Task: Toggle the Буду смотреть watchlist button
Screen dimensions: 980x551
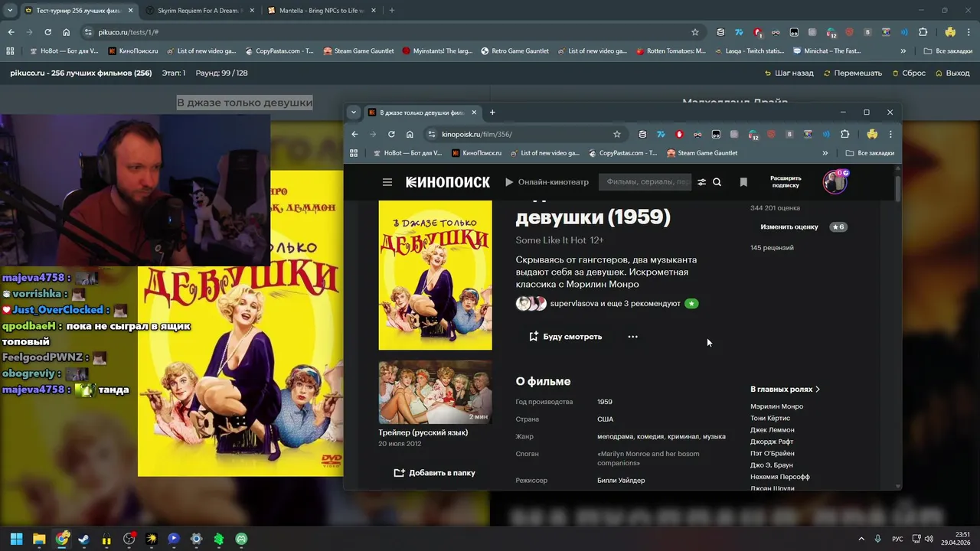Action: tap(565, 337)
